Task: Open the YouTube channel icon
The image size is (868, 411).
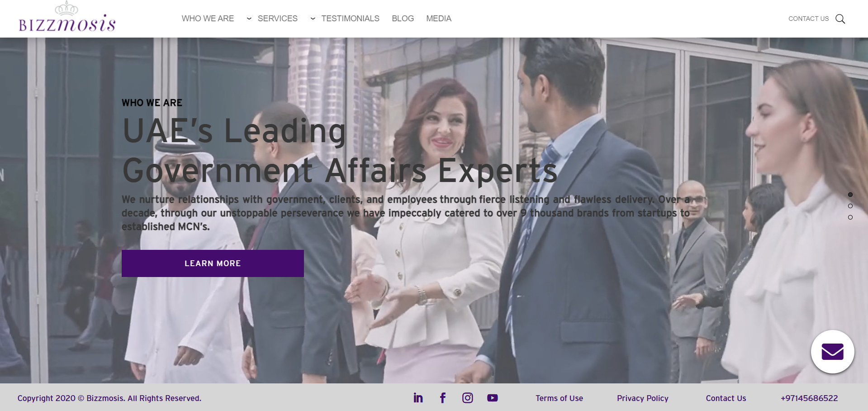Action: tap(493, 398)
